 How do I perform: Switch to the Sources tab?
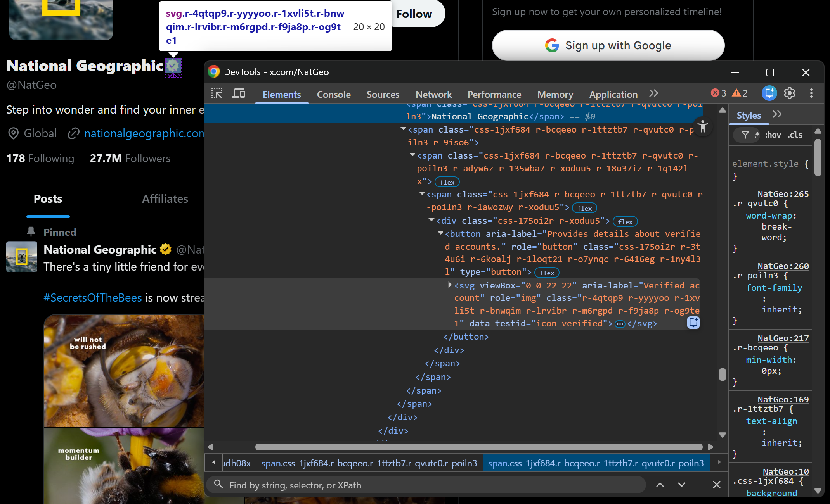point(383,95)
